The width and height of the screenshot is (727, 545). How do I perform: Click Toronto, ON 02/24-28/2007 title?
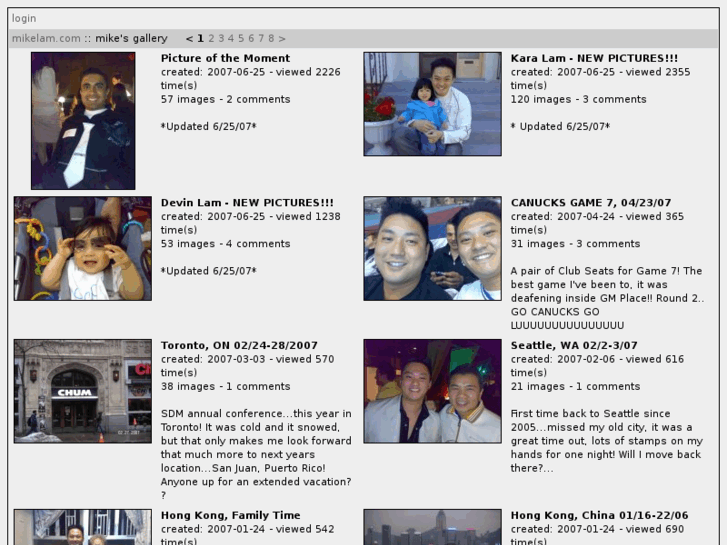tap(239, 346)
